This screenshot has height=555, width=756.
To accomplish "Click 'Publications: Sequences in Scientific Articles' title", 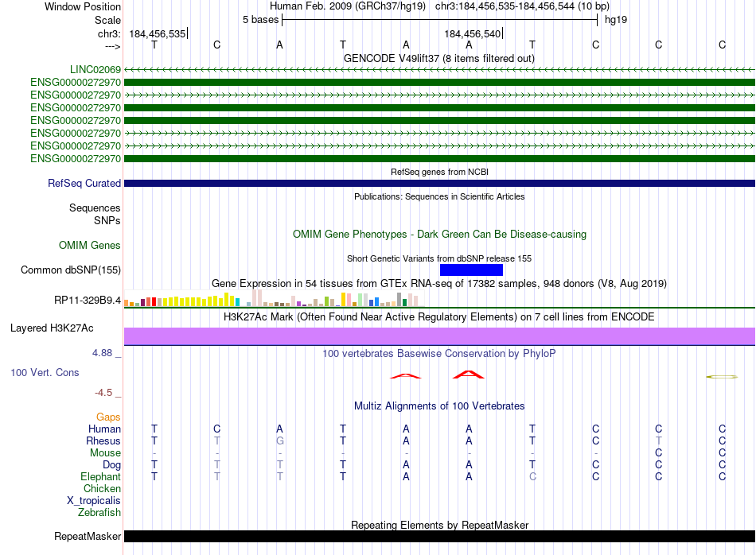I will [439, 196].
